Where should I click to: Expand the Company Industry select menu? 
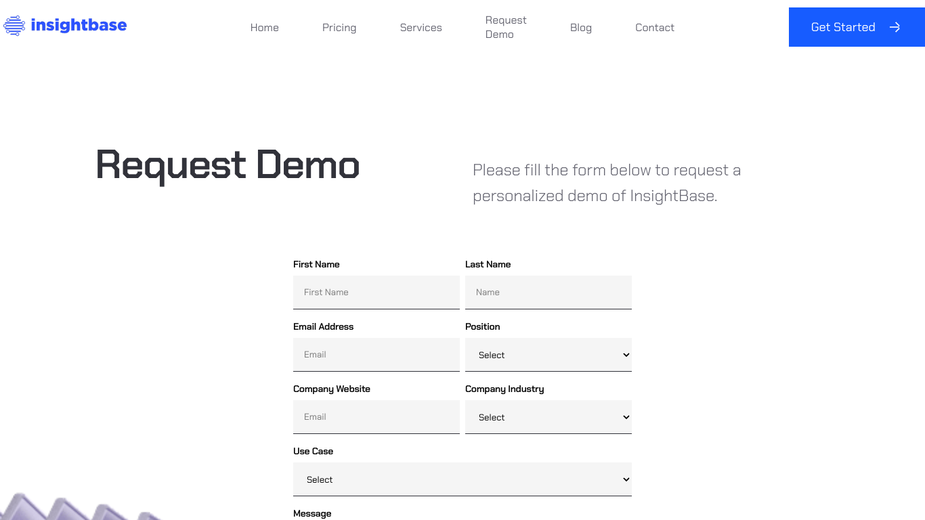[x=548, y=417]
